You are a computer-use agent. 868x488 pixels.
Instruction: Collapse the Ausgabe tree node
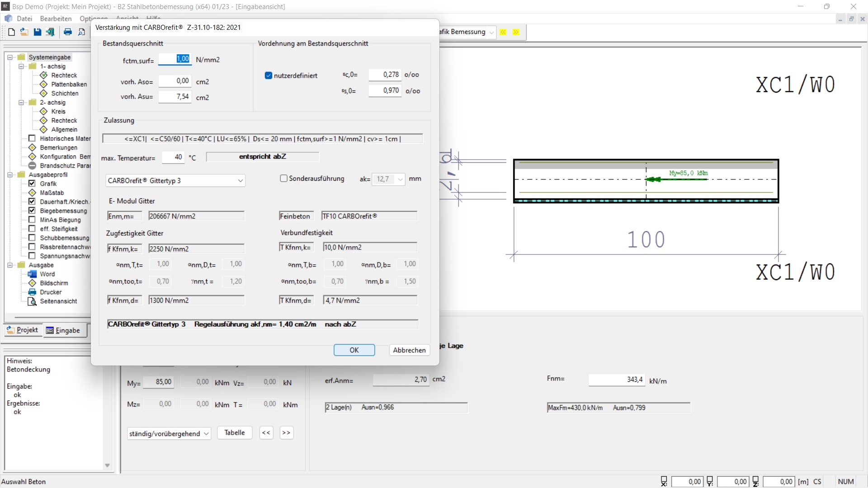10,265
